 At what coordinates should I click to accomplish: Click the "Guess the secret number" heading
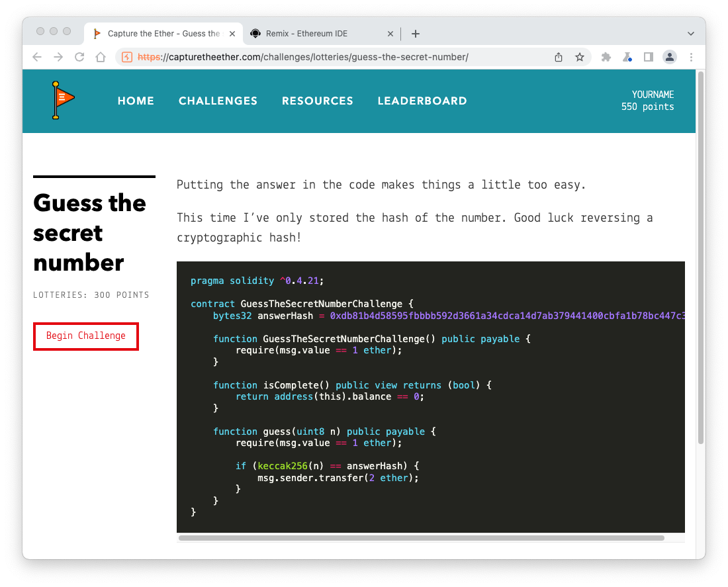tap(89, 233)
